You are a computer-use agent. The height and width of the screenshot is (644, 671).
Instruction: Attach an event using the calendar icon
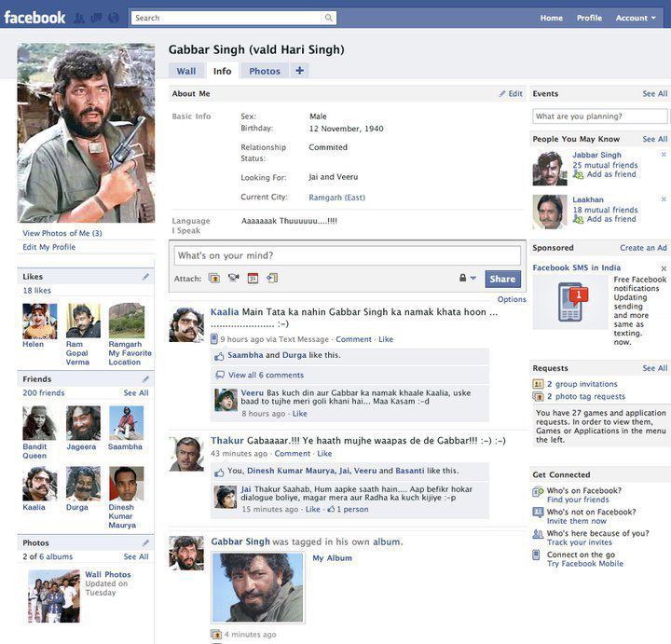[253, 278]
